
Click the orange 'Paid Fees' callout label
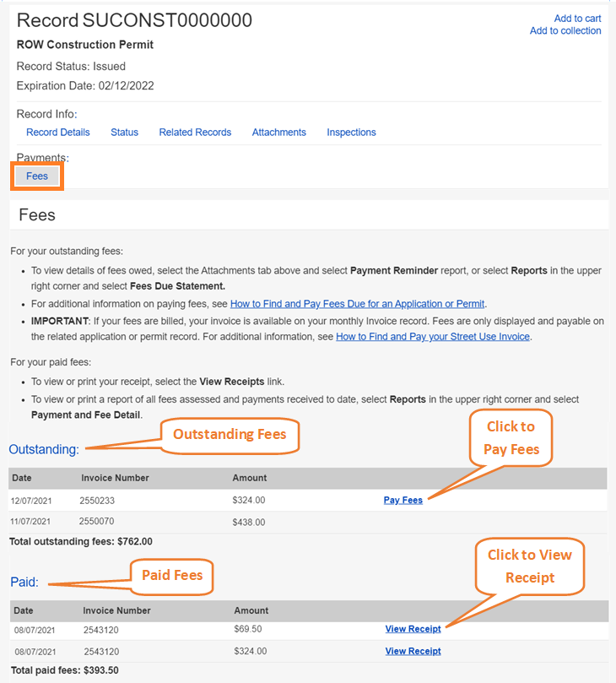pyautogui.click(x=171, y=576)
